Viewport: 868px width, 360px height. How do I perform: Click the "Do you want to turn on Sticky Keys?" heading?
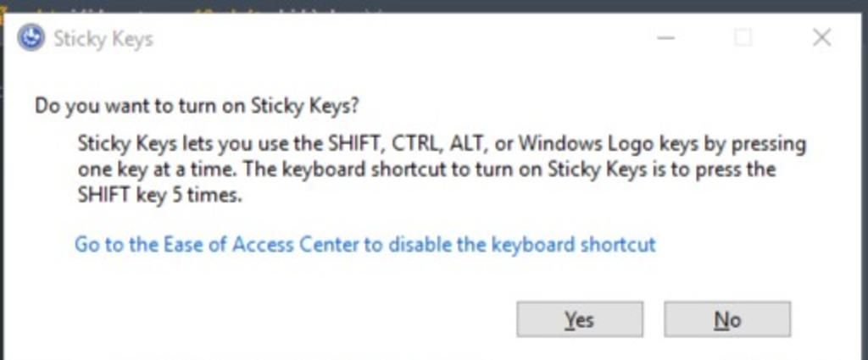point(197,106)
